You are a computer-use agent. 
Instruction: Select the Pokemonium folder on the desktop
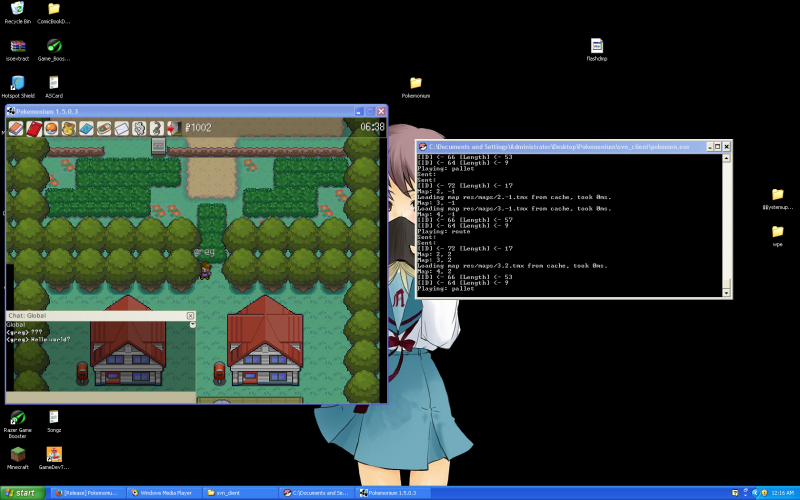click(415, 83)
